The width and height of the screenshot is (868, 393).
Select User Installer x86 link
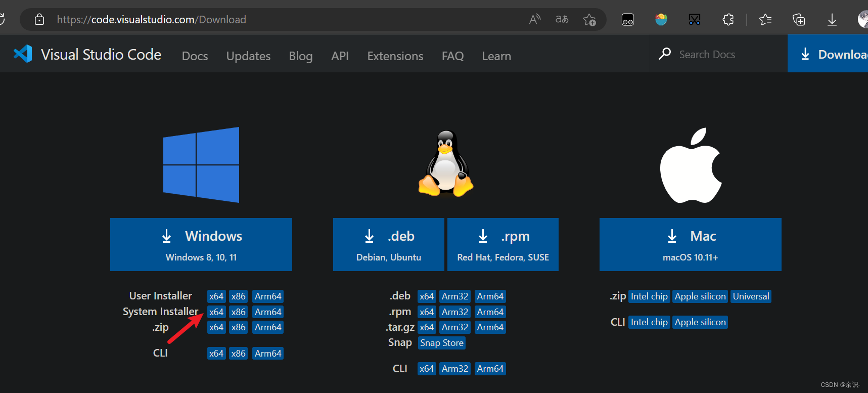coord(239,296)
